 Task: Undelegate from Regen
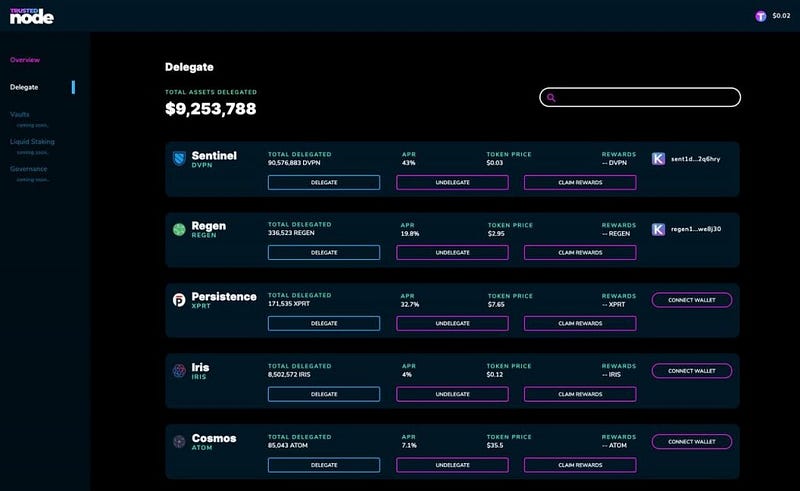452,253
